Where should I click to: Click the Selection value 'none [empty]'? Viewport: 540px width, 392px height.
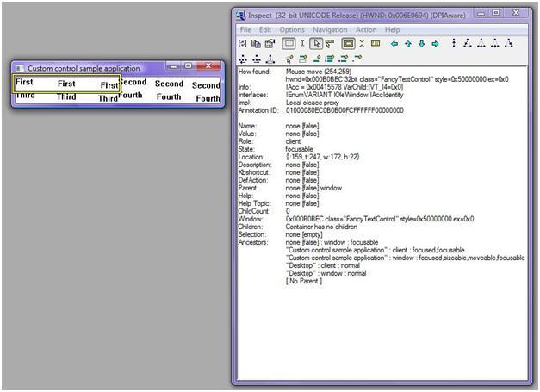tap(304, 234)
